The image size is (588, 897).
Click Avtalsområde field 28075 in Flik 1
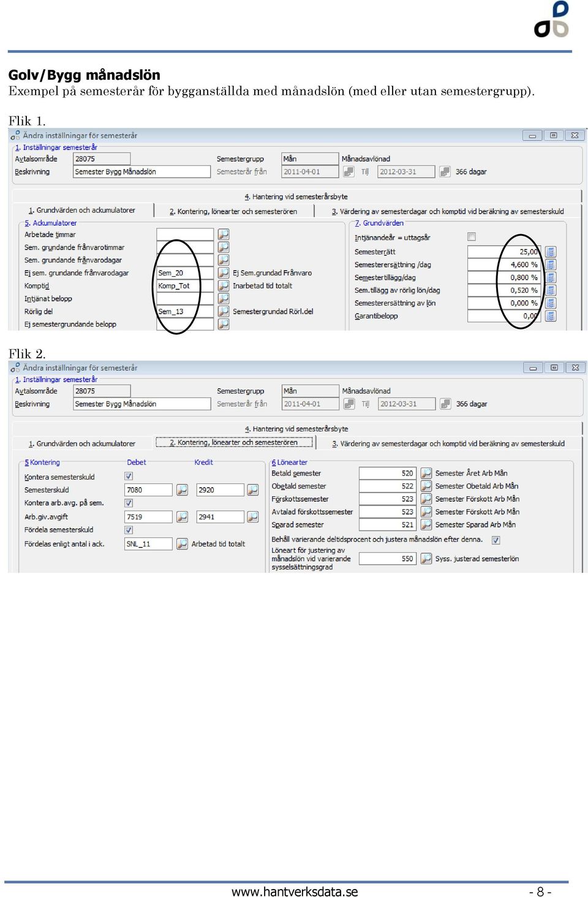tap(102, 159)
